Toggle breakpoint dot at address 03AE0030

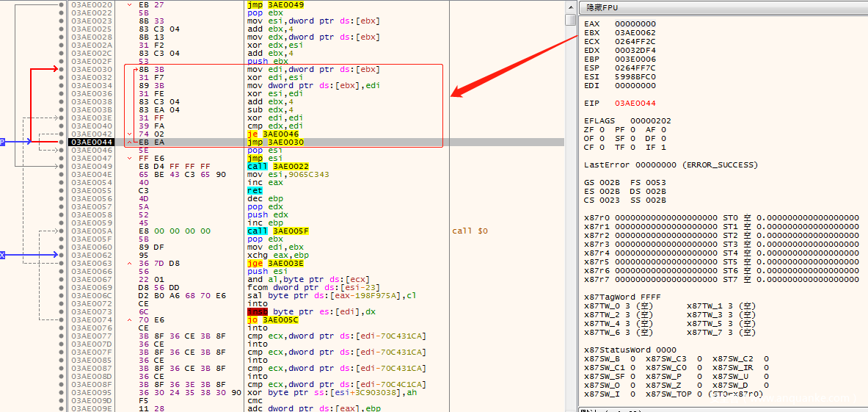(x=61, y=69)
